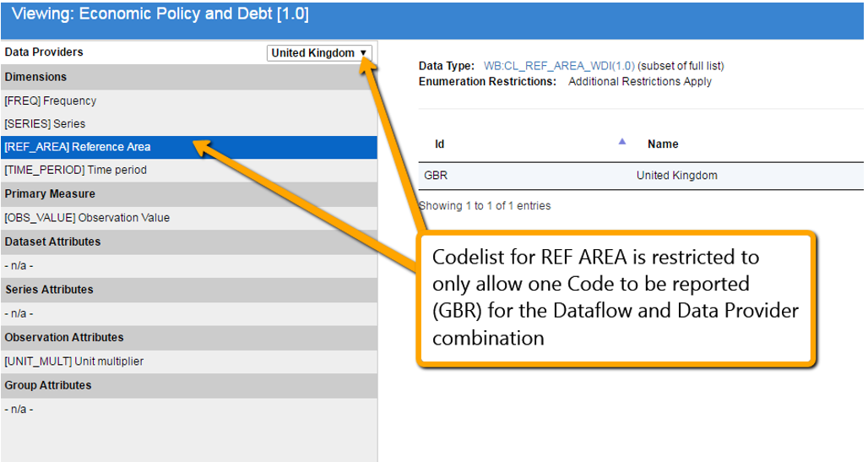Click the Series Attributes section header
This screenshot has width=868, height=462.
[49, 290]
